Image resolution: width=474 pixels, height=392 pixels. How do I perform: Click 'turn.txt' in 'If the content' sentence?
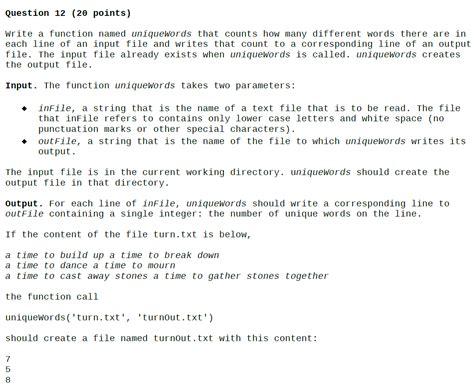click(175, 235)
